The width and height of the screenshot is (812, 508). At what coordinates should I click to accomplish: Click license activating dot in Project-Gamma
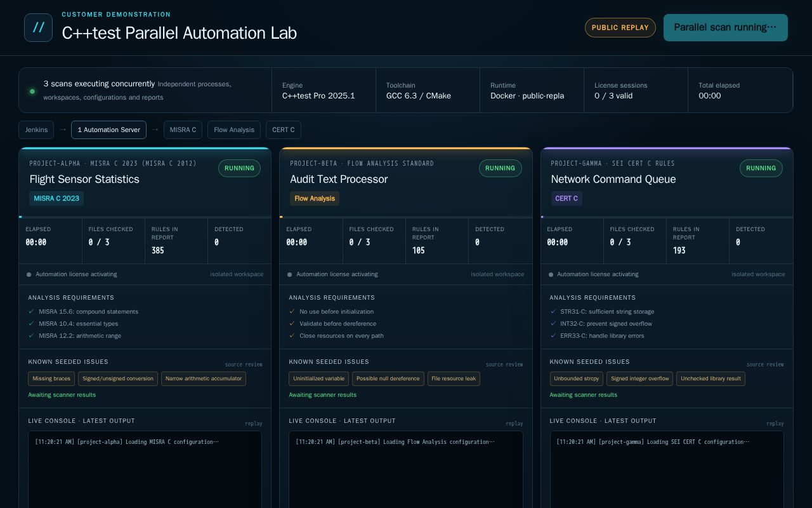pyautogui.click(x=551, y=275)
